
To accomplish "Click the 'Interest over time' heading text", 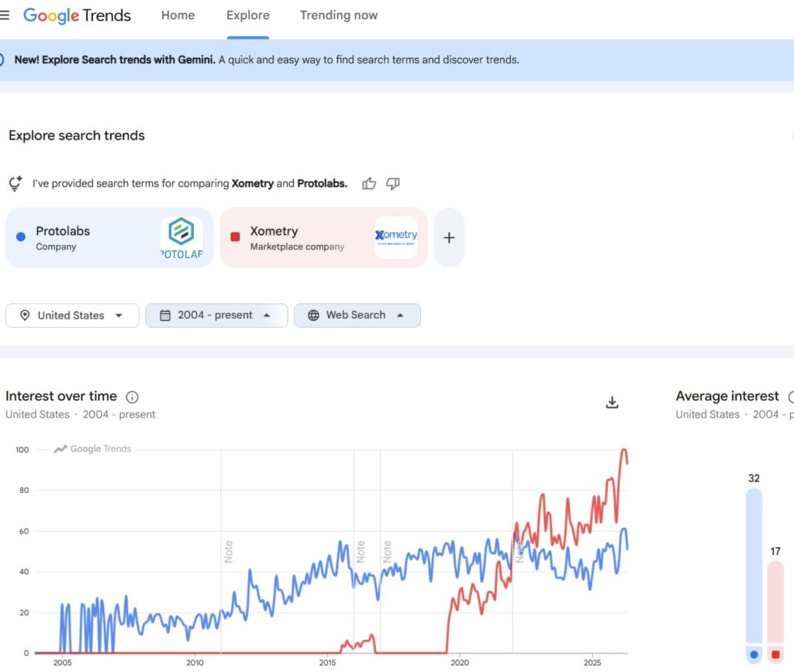I will pyautogui.click(x=61, y=396).
